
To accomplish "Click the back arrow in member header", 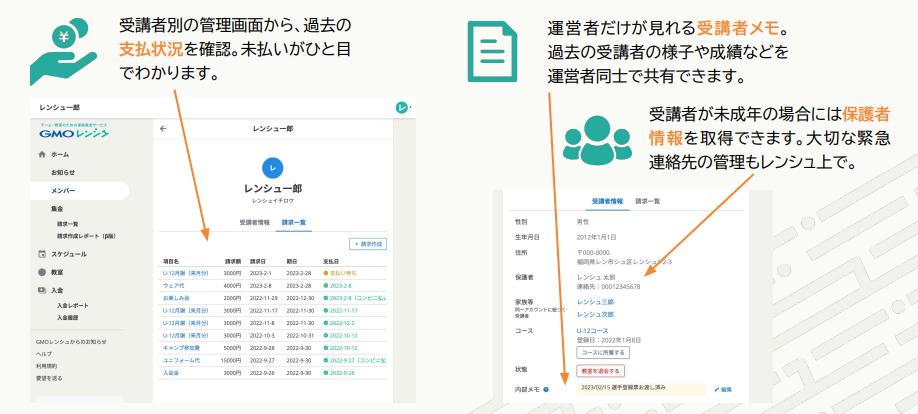I will pos(163,129).
